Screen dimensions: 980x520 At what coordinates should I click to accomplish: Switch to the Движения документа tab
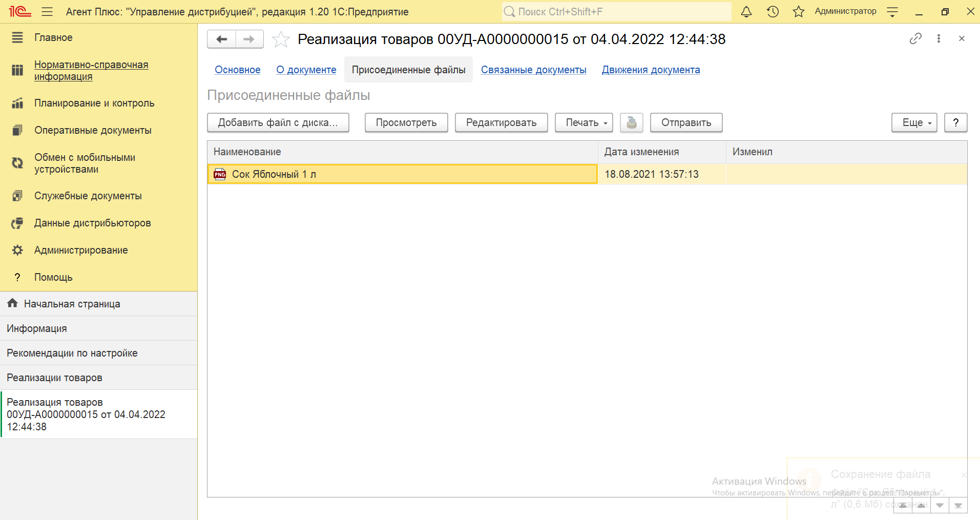pos(651,70)
